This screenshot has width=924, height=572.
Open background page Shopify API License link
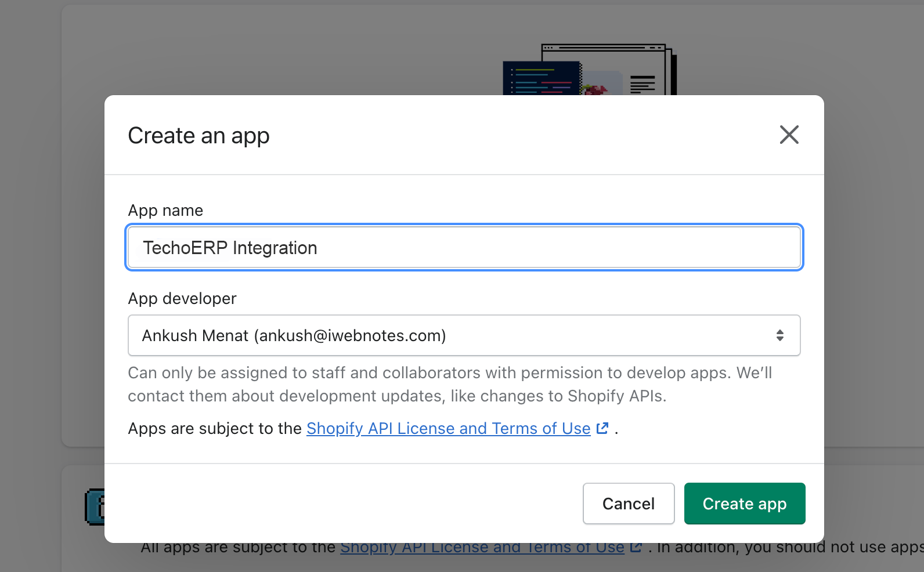(x=482, y=548)
